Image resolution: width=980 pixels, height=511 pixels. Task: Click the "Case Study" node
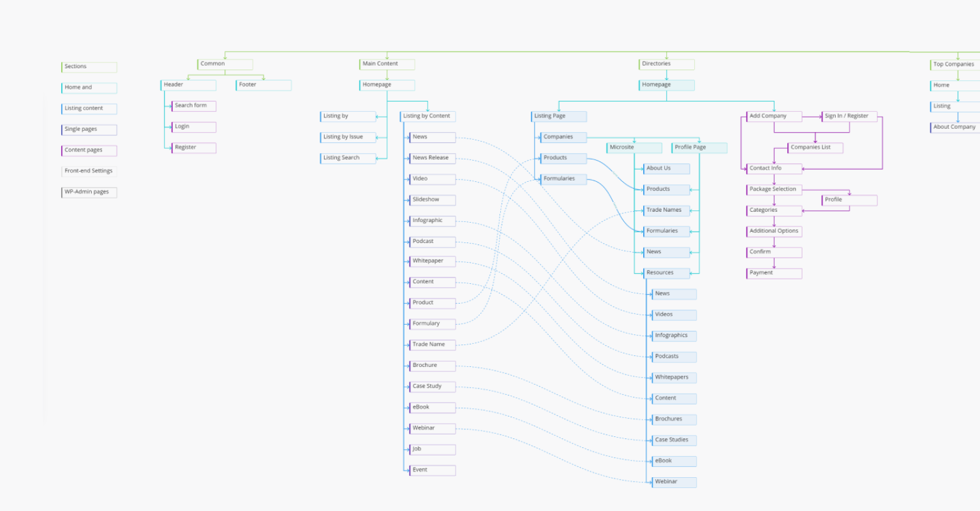[433, 387]
